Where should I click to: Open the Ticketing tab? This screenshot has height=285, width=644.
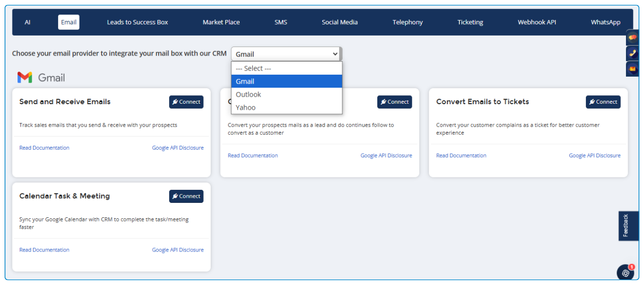(x=470, y=22)
